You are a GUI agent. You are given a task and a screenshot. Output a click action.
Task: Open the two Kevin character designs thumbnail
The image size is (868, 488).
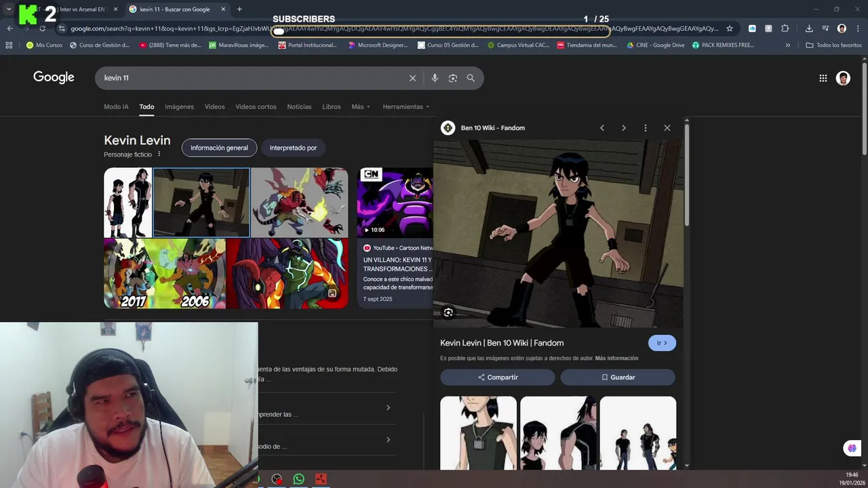[x=127, y=203]
